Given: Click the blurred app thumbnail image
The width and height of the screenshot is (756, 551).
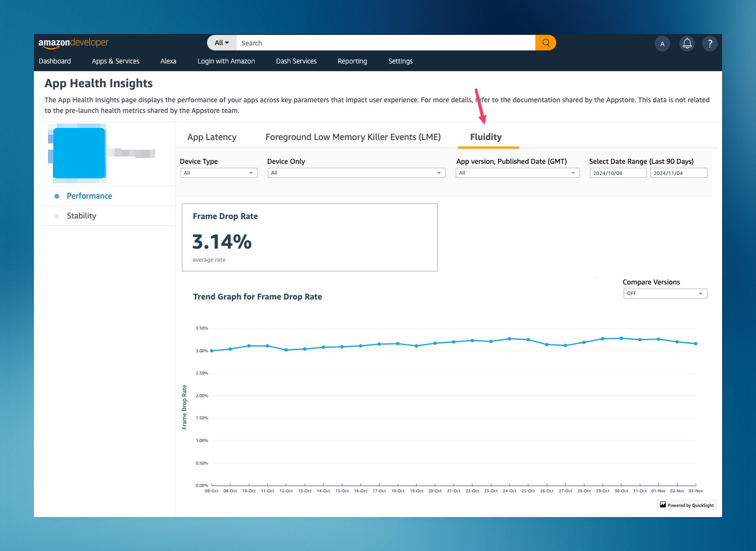Looking at the screenshot, I should point(79,153).
